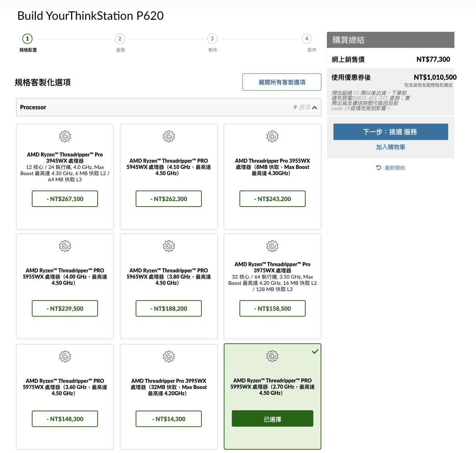Choose the 5965WX option priced -NT$188,200
Viewport: 476px width, 453px height.
point(169,309)
